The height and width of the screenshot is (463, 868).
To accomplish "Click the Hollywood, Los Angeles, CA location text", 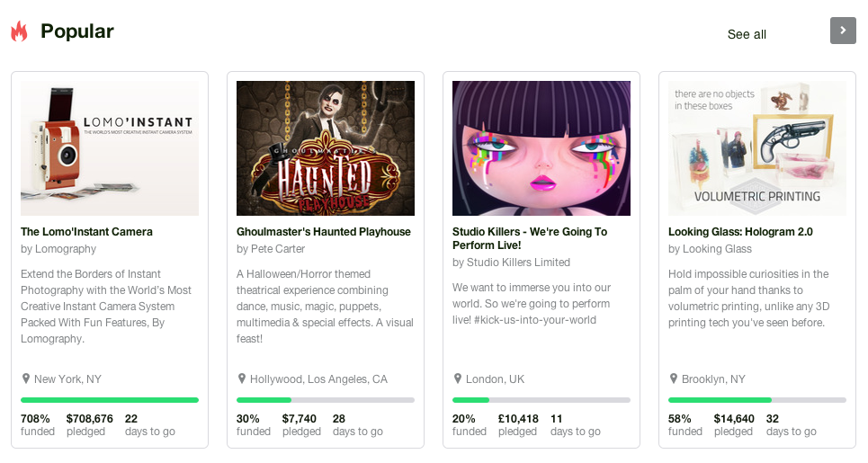I will click(x=318, y=379).
